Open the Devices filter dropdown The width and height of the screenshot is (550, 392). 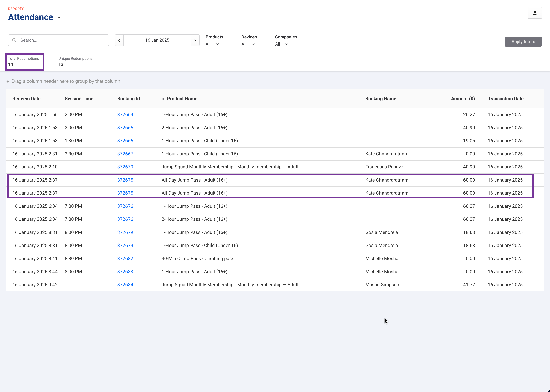248,44
